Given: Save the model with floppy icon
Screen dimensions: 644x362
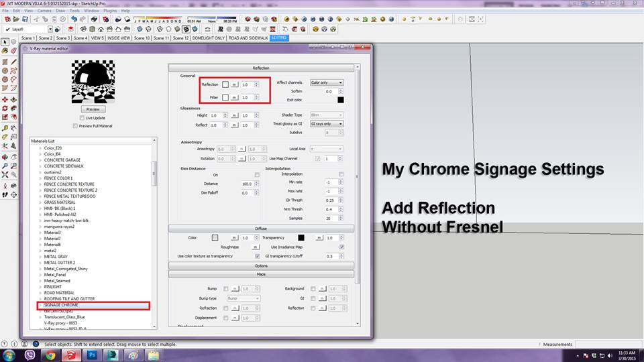Looking at the screenshot, I should 25,19.
